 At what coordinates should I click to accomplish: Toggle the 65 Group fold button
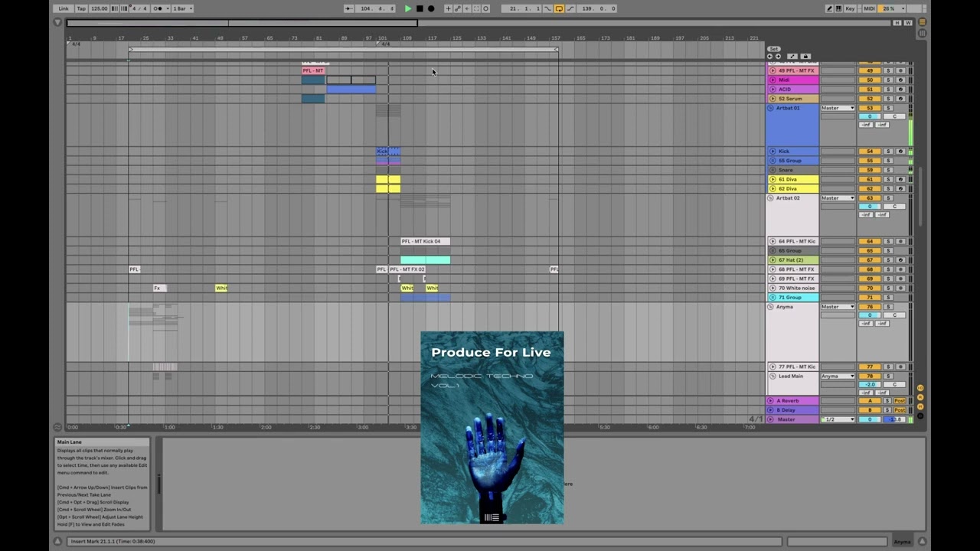771,250
